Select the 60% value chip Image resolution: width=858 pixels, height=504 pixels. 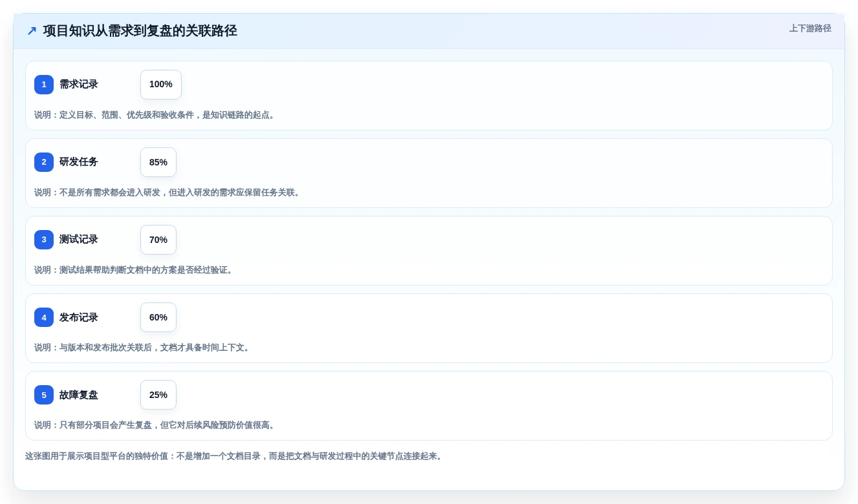158,317
